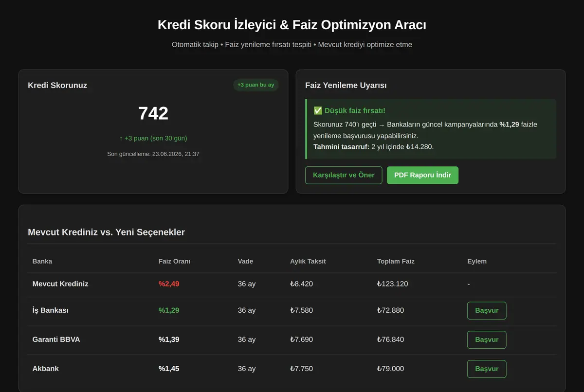Click the 'Düşük faiz fırsatı!' heading
This screenshot has height=392, width=584.
click(x=355, y=111)
